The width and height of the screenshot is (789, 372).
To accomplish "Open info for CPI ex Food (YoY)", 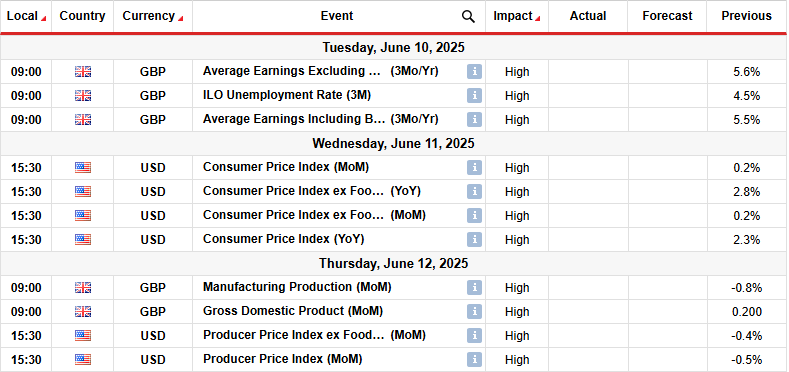I will click(474, 192).
